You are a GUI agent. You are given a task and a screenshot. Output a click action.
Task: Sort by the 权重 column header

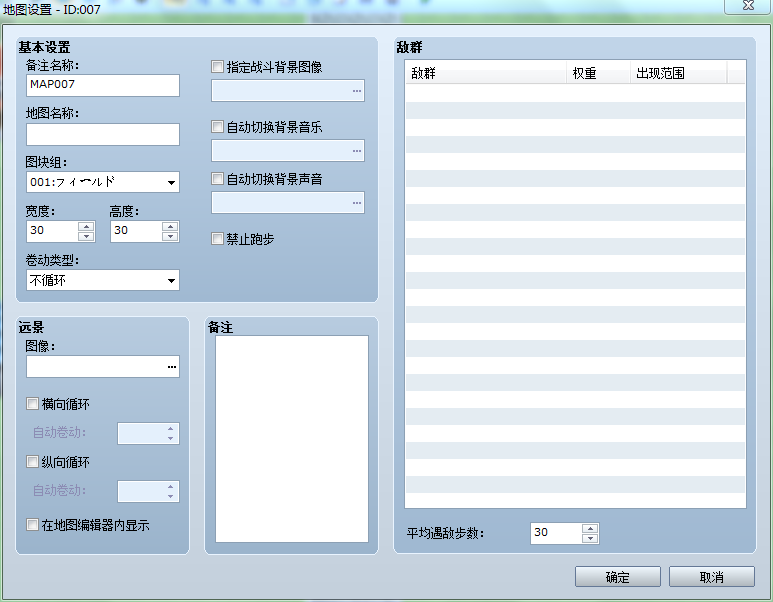[x=598, y=73]
